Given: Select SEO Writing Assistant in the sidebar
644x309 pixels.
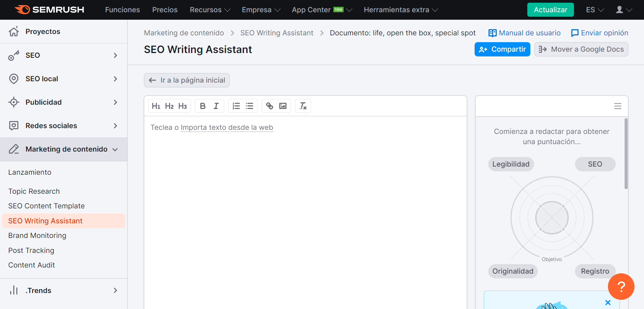Looking at the screenshot, I should 64,221.
